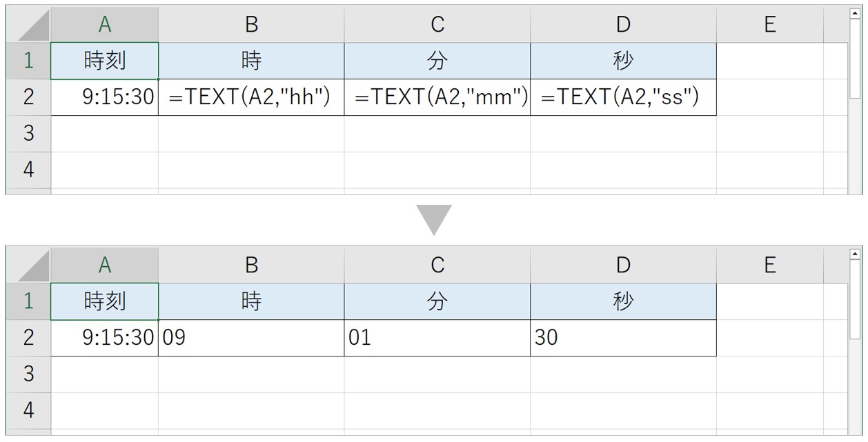Click the 9:15:30 cell in top sheet

(x=105, y=97)
